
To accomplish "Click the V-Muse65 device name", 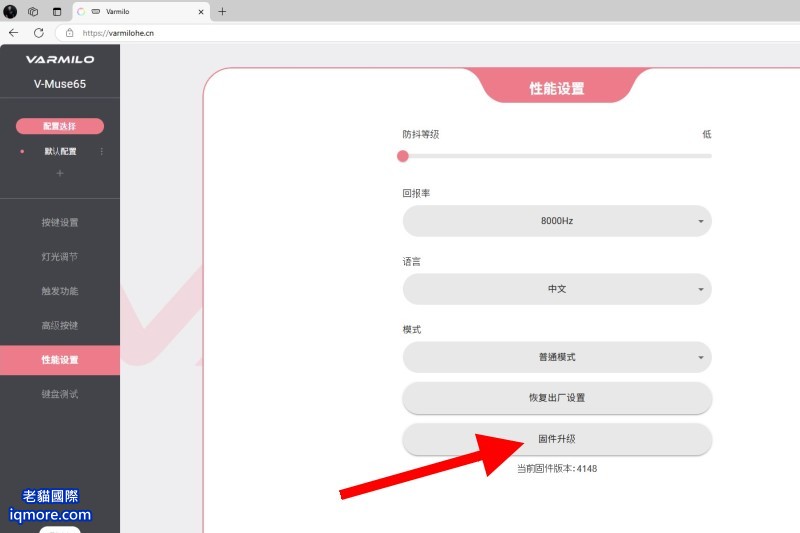I will click(60, 84).
